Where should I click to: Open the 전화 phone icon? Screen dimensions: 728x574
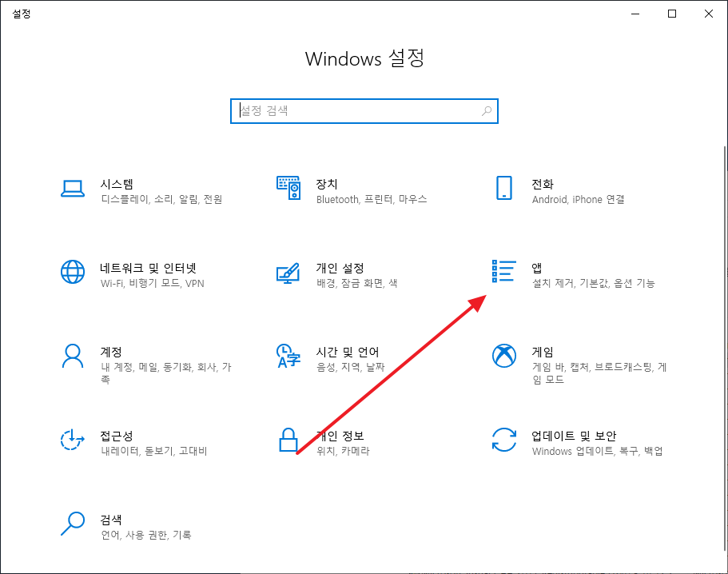coord(503,188)
